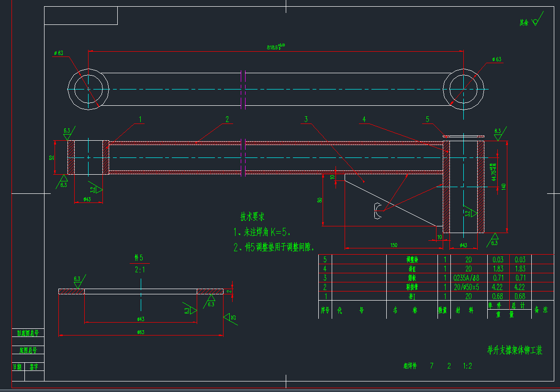Select the 套I name cell in row 1
The height and width of the screenshot is (392, 560).
[412, 296]
